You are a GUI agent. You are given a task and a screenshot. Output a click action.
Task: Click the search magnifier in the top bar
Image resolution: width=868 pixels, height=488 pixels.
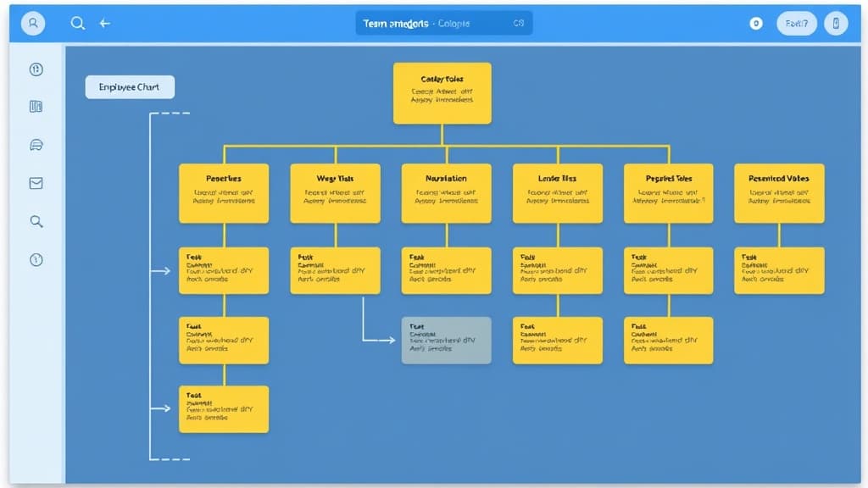coord(77,23)
